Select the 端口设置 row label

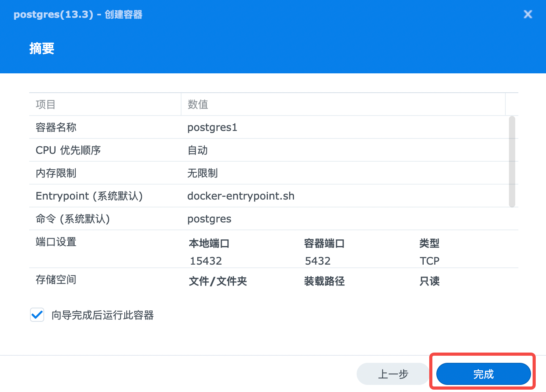click(56, 242)
